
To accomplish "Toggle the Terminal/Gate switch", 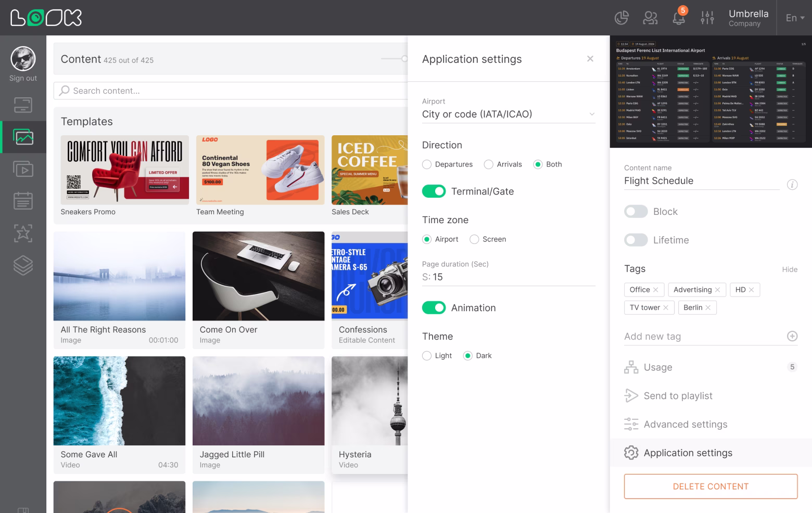I will tap(434, 191).
